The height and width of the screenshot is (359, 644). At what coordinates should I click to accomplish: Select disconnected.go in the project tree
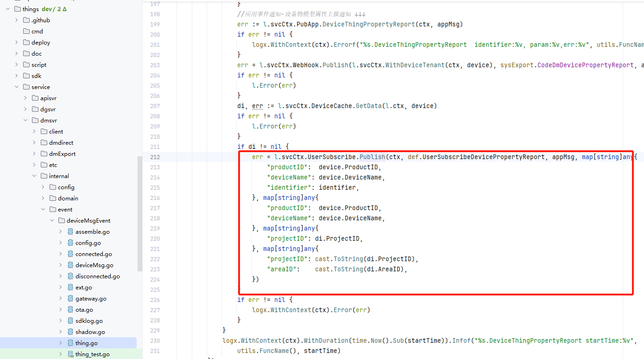97,276
